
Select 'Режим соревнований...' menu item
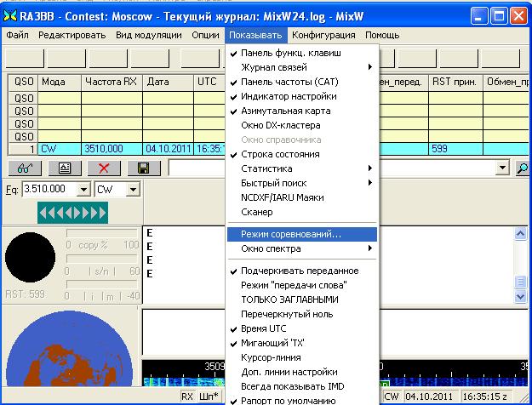click(x=291, y=233)
